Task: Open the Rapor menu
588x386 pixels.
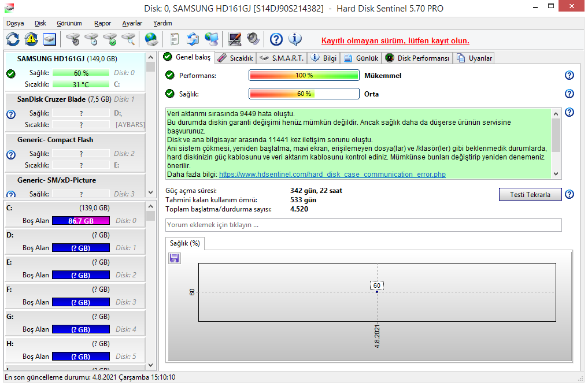Action: coord(102,23)
